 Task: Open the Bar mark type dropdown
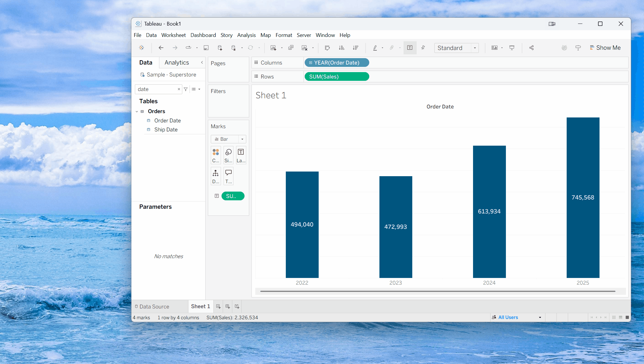click(x=242, y=139)
